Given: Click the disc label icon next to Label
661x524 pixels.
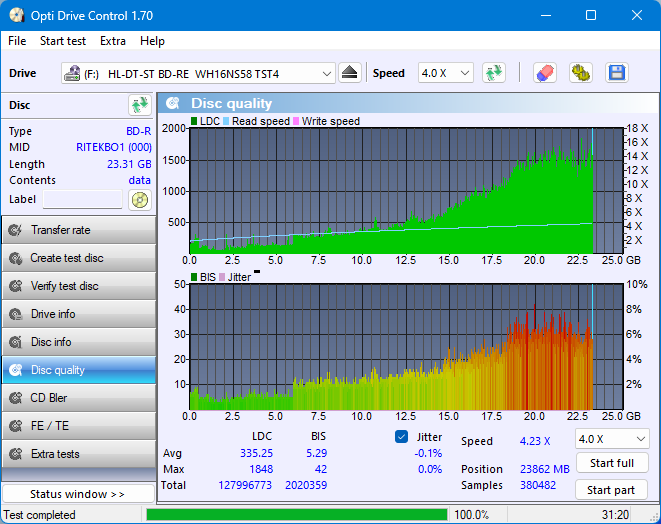Looking at the screenshot, I should pyautogui.click(x=140, y=199).
